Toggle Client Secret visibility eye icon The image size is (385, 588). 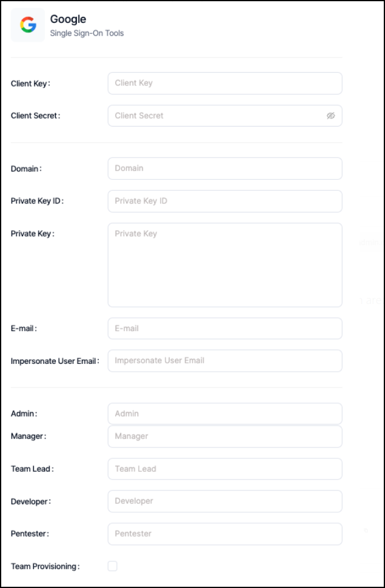coord(330,116)
